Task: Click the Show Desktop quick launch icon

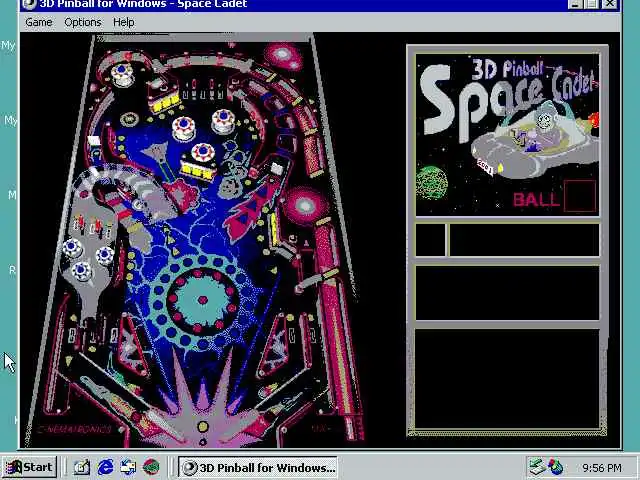Action: [x=82, y=467]
